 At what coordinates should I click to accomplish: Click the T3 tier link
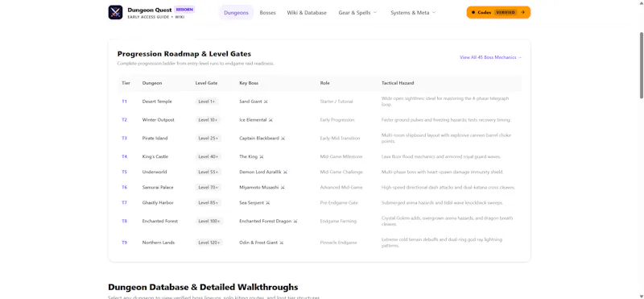tap(124, 139)
